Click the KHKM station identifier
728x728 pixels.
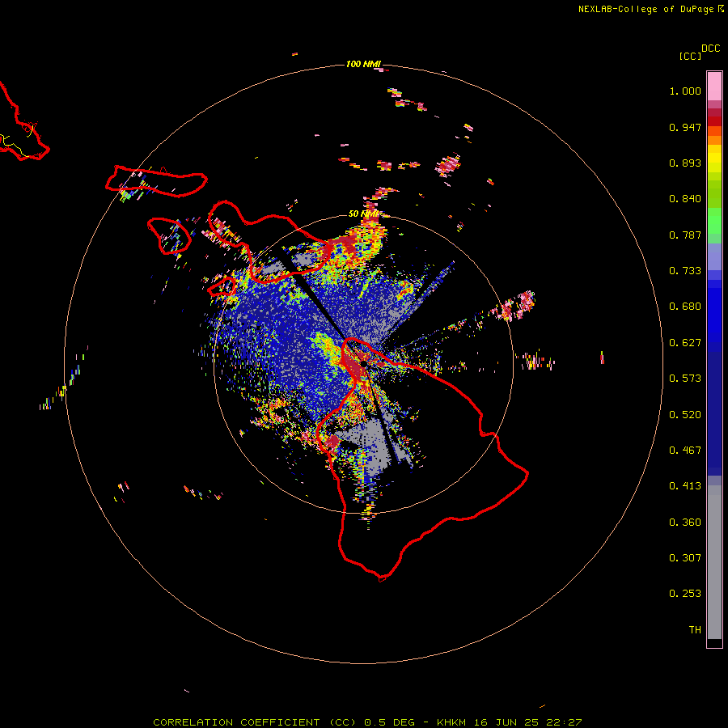click(x=453, y=722)
